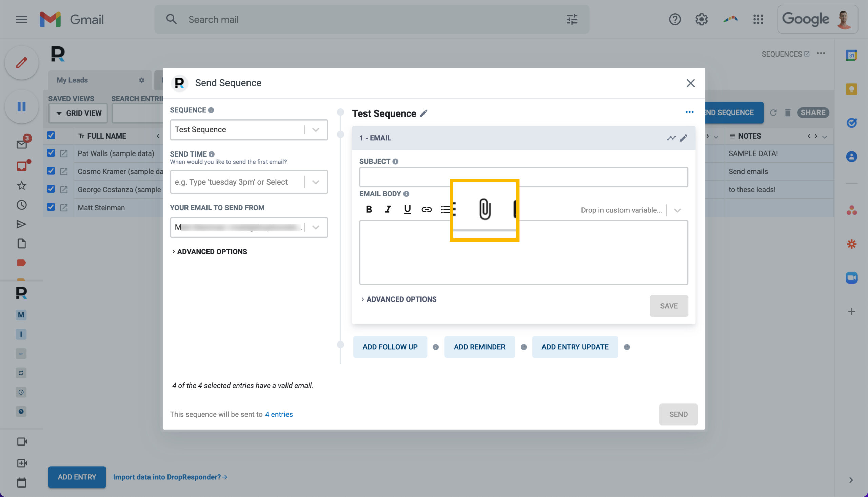
Task: Click ADD REMINDER button
Action: pos(479,347)
